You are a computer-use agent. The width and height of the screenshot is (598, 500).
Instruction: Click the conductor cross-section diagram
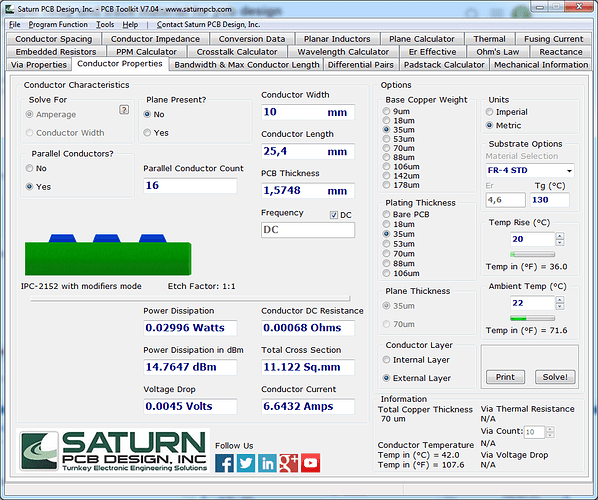[x=108, y=254]
